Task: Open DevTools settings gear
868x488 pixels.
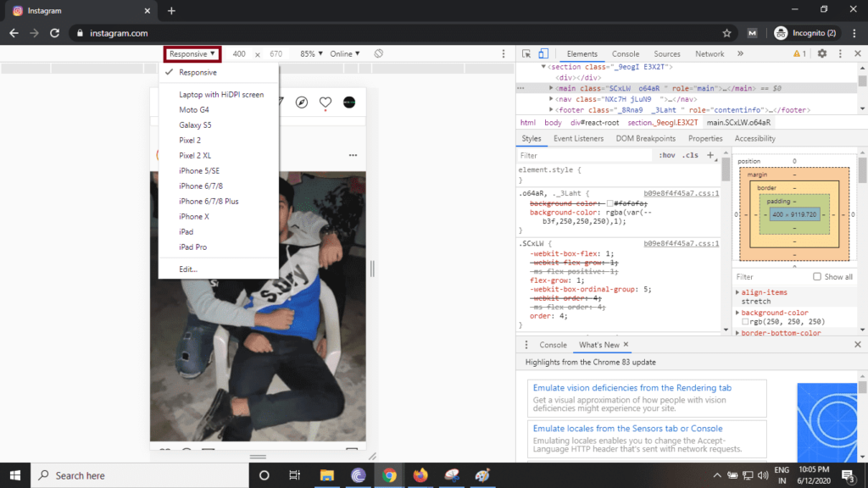Action: click(x=822, y=53)
